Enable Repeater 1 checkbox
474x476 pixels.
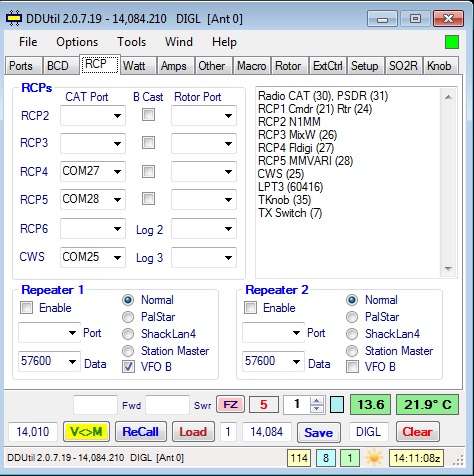pos(26,308)
